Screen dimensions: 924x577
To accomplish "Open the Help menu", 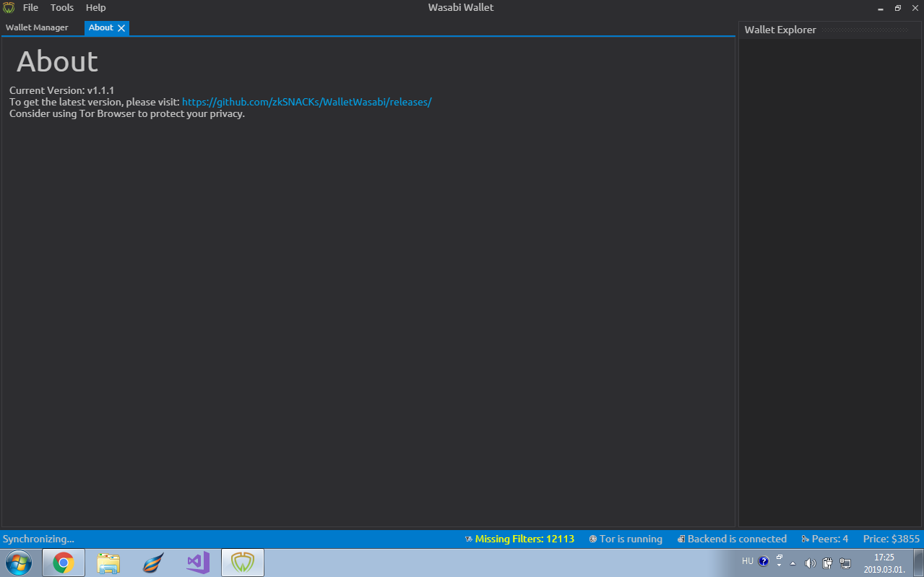I will click(x=95, y=8).
